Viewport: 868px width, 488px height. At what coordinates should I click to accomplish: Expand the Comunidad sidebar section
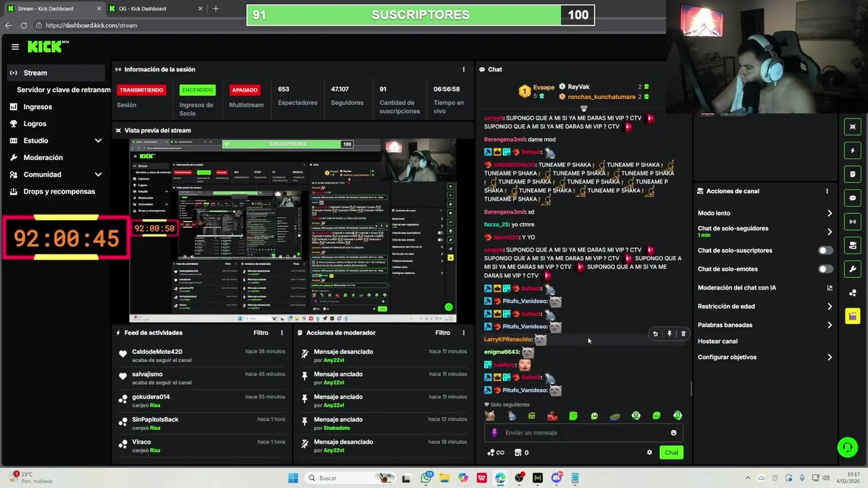point(98,174)
